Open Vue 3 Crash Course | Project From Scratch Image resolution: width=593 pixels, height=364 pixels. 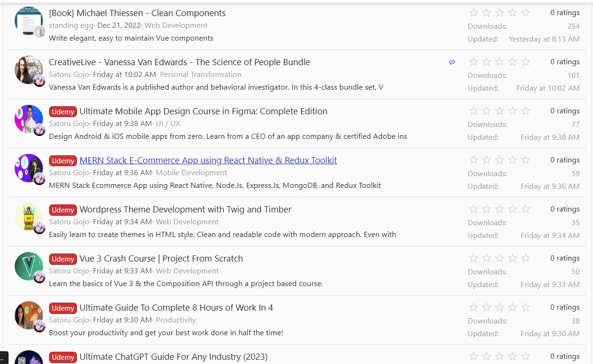pos(161,259)
